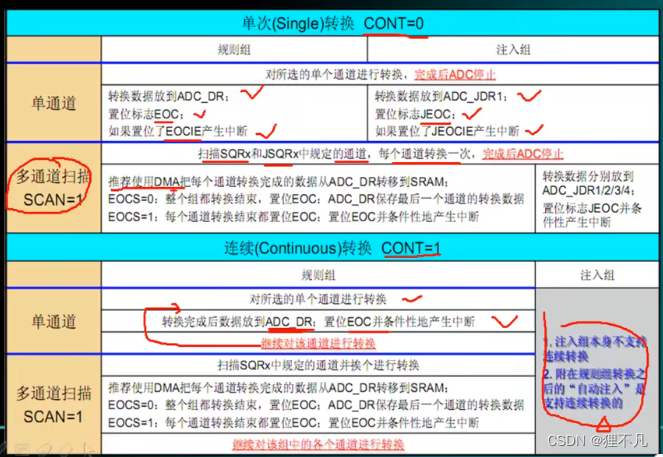Click the line 对所选的单个通道进行转换，完成后ADC停止
The width and height of the screenshot is (663, 457).
(x=380, y=75)
